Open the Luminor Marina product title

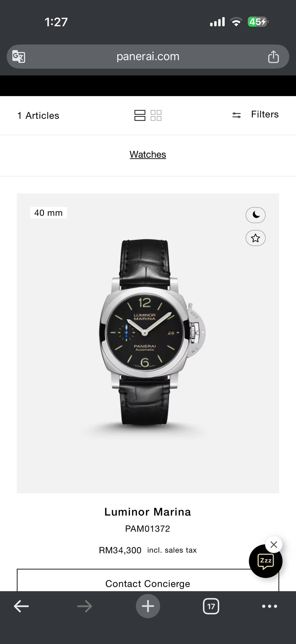pos(148,512)
